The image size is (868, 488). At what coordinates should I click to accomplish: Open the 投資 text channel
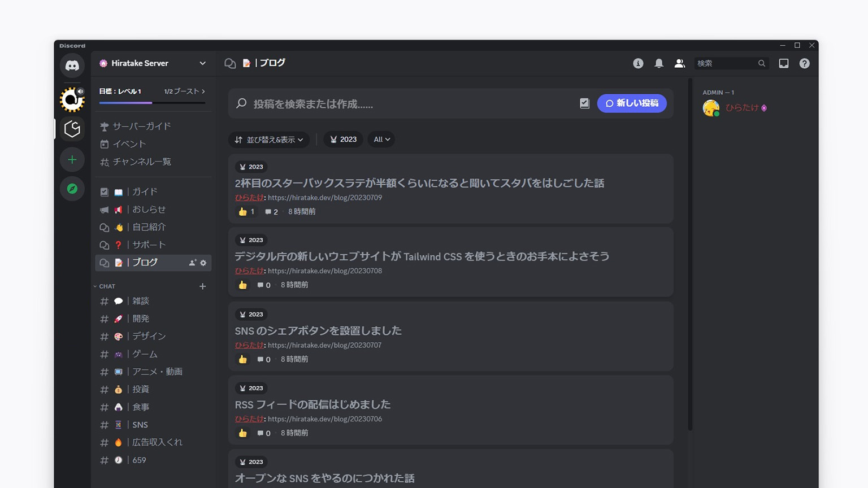[153, 389]
